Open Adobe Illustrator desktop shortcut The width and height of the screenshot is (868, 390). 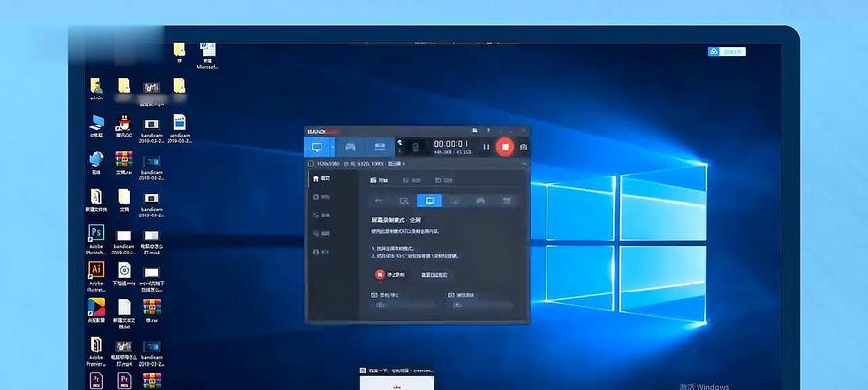click(96, 270)
